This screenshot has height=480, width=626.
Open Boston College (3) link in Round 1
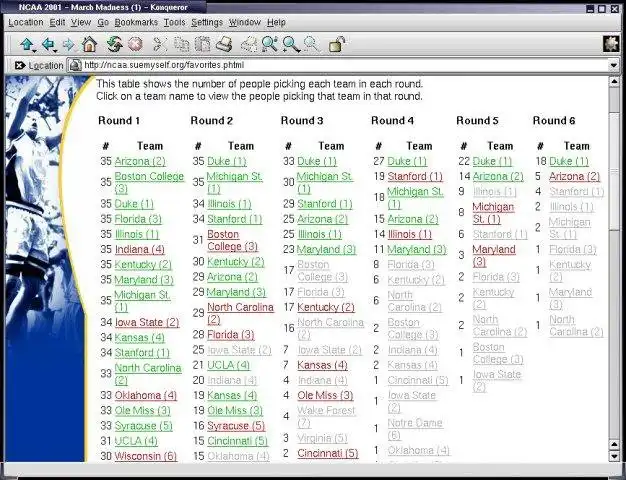[149, 182]
